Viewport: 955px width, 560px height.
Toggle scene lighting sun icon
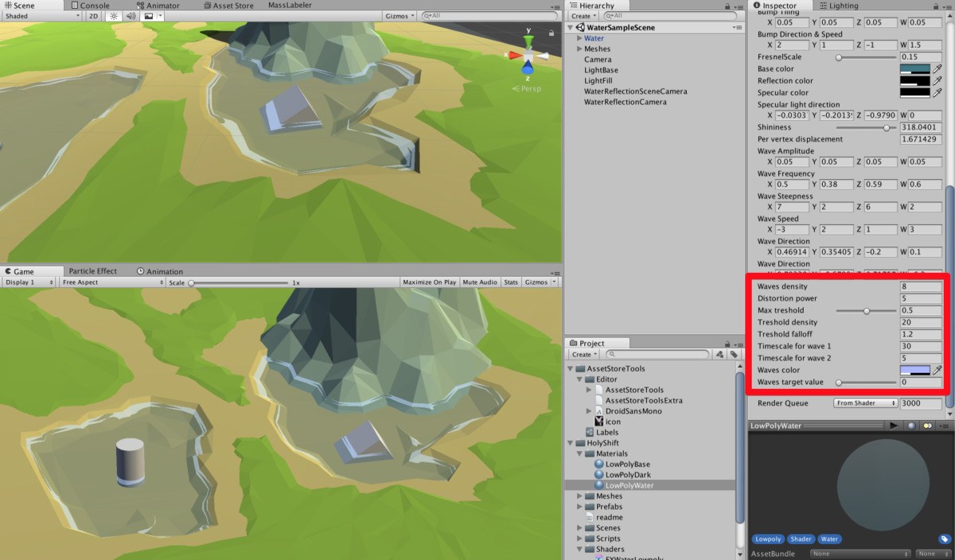(x=114, y=16)
